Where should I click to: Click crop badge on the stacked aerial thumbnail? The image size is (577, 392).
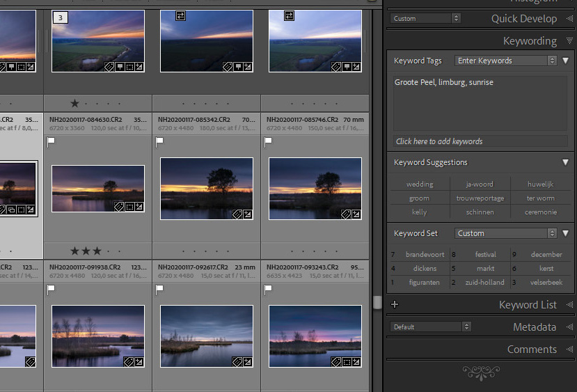point(129,67)
